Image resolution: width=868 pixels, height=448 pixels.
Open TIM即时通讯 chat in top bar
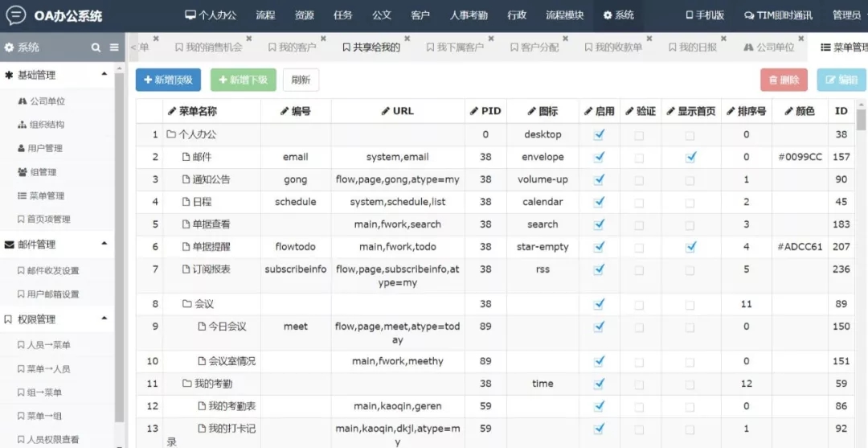[x=777, y=15]
